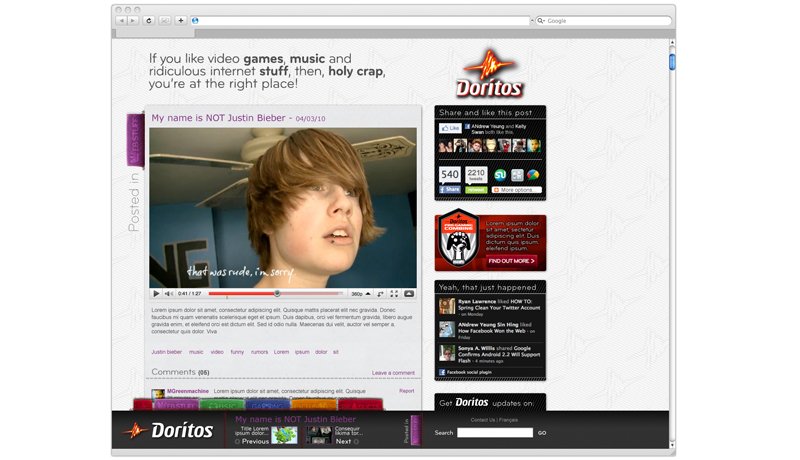
Task: Click the 'Justin bieber' tag link
Action: (167, 352)
